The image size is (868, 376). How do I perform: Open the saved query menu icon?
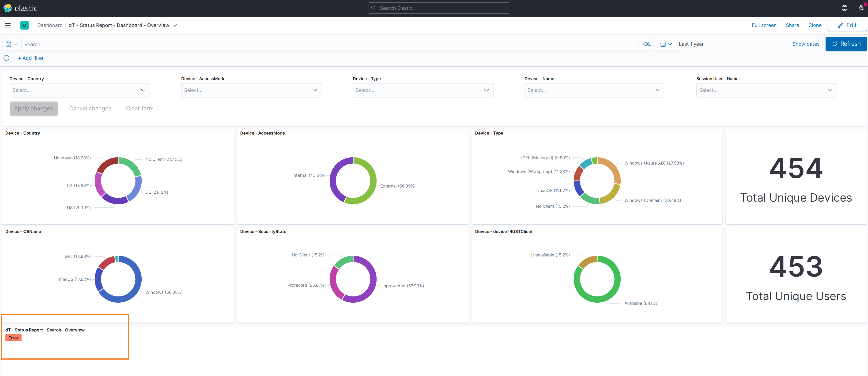click(11, 44)
